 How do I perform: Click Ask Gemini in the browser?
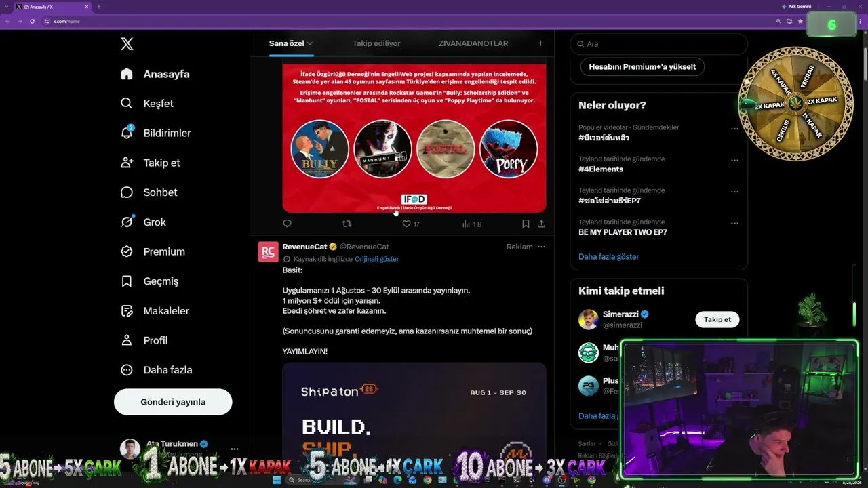tap(796, 7)
